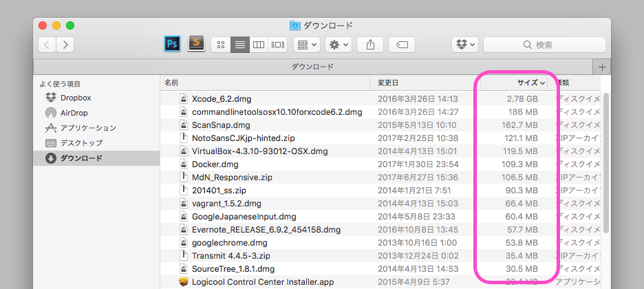Viewport: 644px width, 289px height.
Task: Click the Edit Tags button
Action: [402, 45]
